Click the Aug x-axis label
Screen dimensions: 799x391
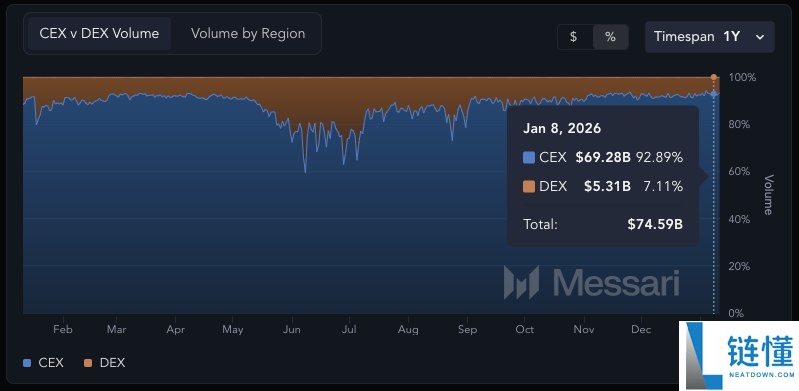click(408, 330)
